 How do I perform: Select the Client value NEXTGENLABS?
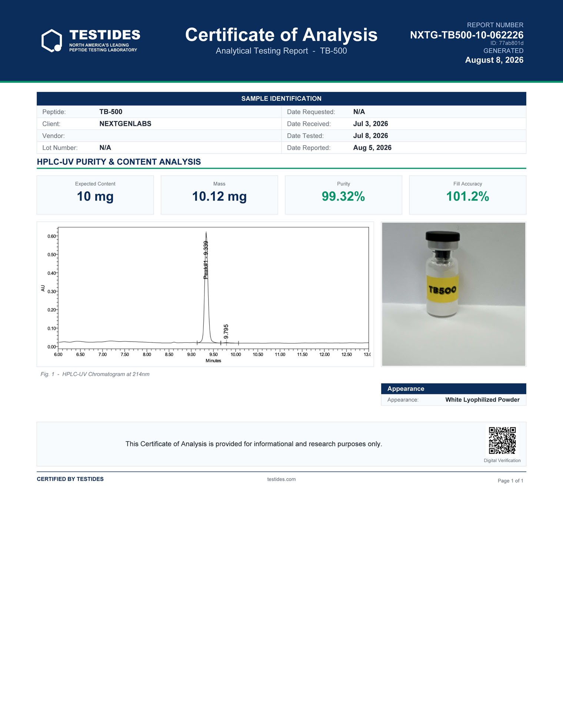(x=125, y=124)
